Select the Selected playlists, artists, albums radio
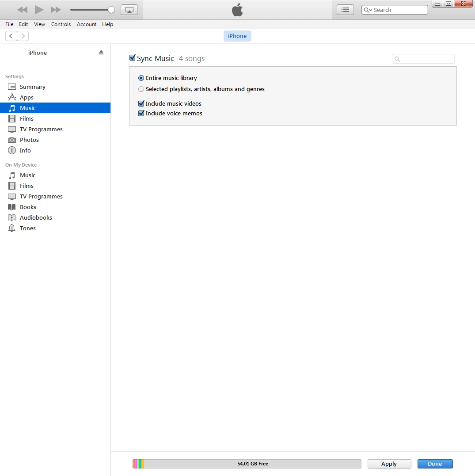Screen dimensions: 475x476 pos(141,89)
